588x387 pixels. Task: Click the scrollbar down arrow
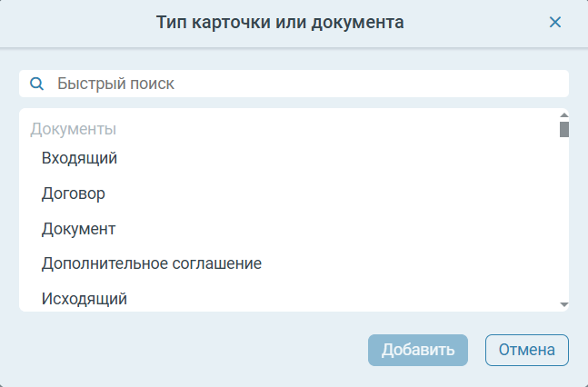(x=563, y=304)
